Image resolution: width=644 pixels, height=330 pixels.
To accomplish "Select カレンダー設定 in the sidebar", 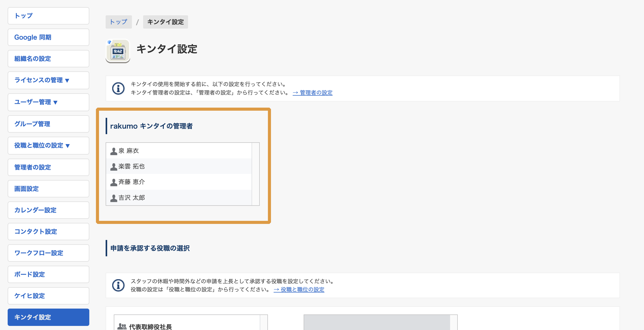I will (x=48, y=210).
